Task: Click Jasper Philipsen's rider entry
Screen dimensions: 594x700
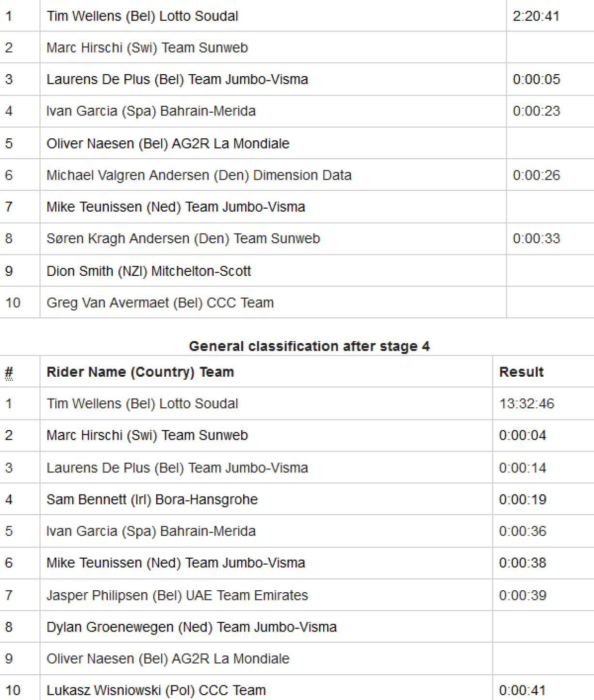Action: [x=177, y=595]
